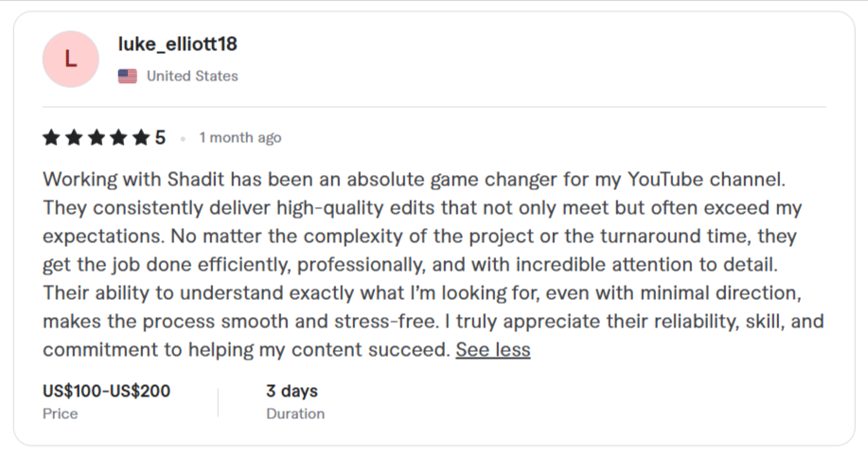This screenshot has height=457, width=868.
Task: Click the 'Duration' label
Action: click(295, 413)
